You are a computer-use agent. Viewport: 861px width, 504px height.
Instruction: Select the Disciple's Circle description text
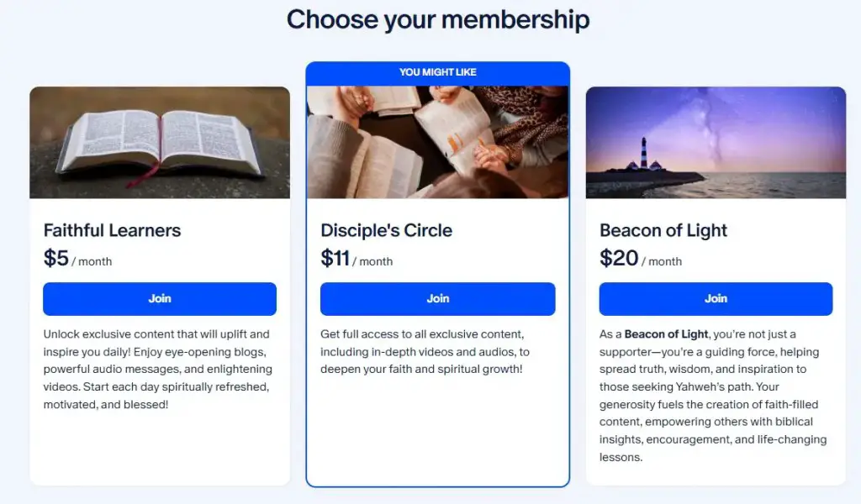(x=437, y=351)
